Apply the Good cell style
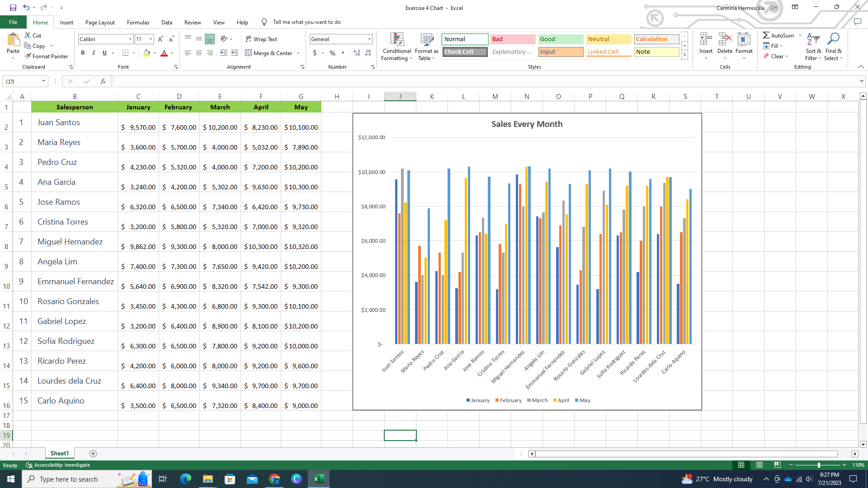This screenshot has height=488, width=868. point(561,39)
